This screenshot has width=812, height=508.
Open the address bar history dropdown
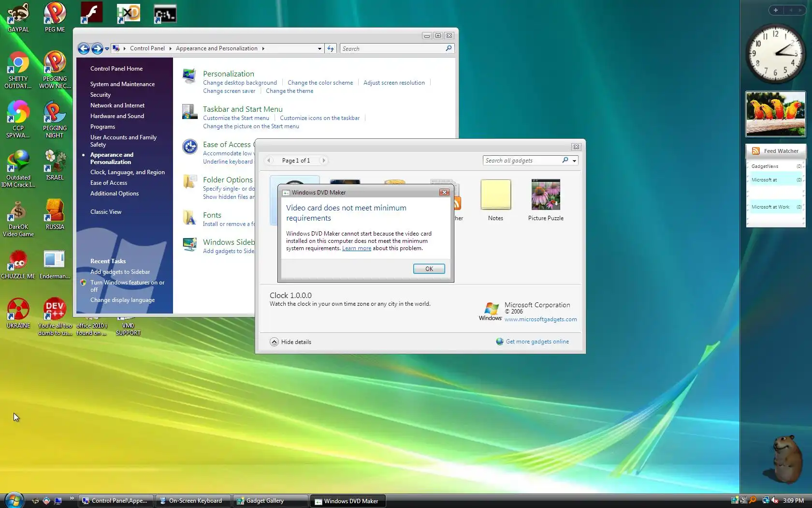(319, 48)
